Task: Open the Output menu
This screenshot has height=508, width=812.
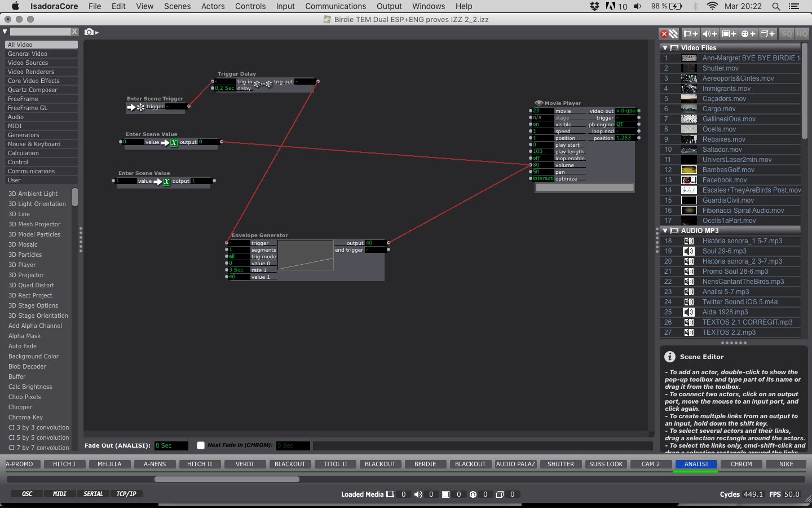Action: click(389, 6)
